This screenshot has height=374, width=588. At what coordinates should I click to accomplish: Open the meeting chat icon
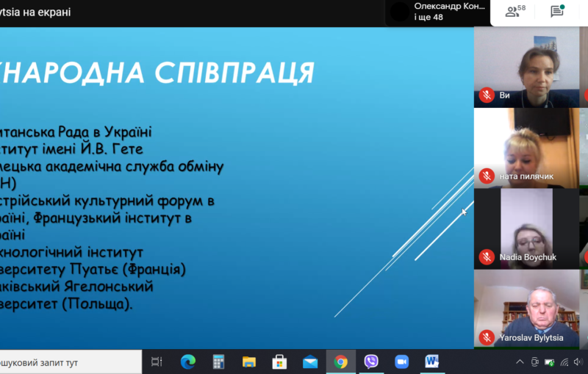pos(557,11)
